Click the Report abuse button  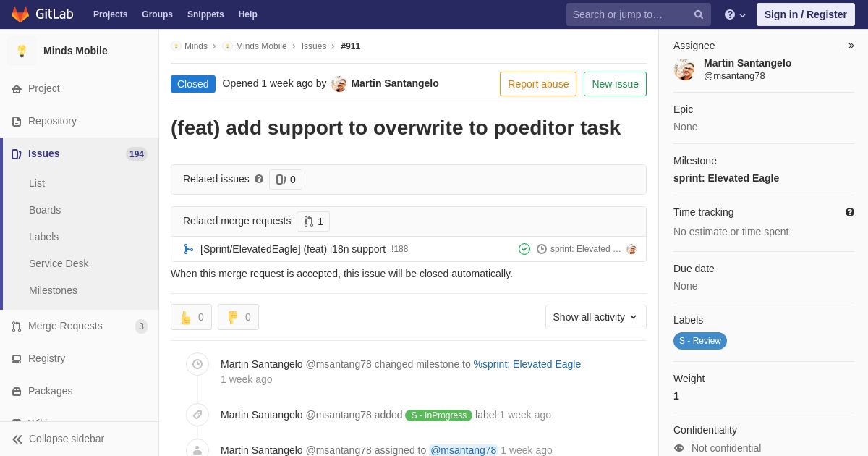pos(538,84)
